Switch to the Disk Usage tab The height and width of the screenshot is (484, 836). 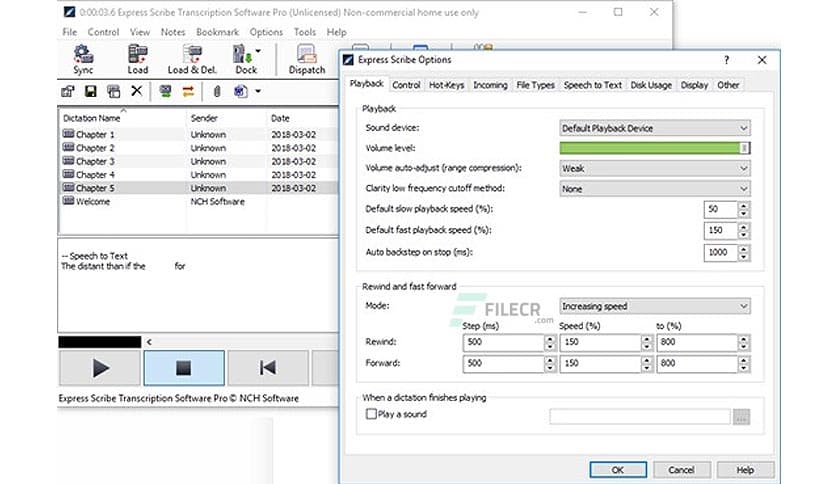tap(651, 85)
